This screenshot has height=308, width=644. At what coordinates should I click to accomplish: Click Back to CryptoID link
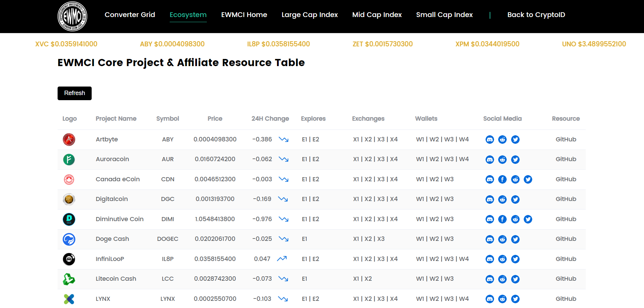tap(536, 15)
